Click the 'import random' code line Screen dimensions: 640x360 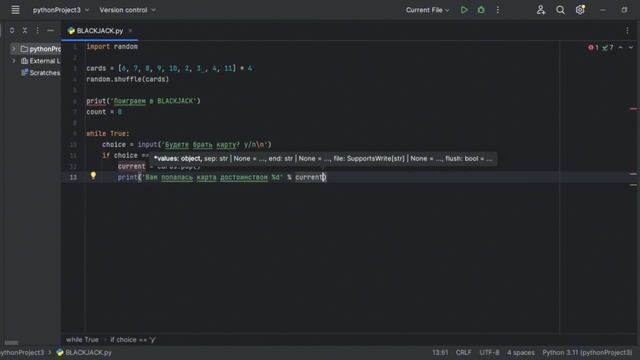click(x=112, y=47)
